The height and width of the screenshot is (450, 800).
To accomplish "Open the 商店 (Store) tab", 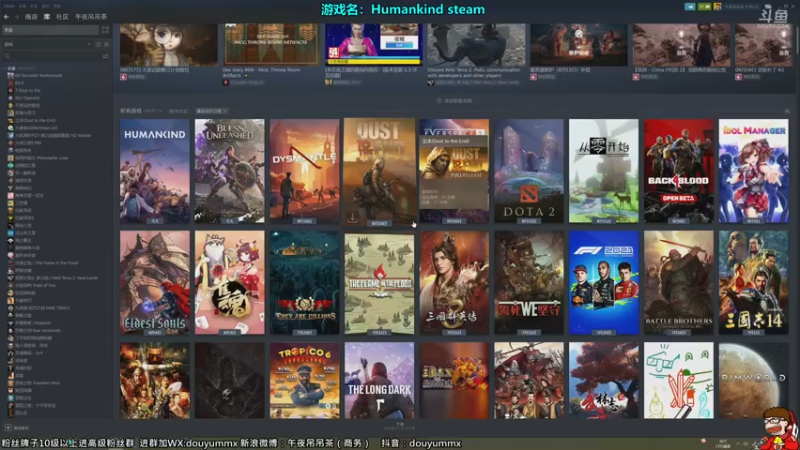I will coord(31,17).
